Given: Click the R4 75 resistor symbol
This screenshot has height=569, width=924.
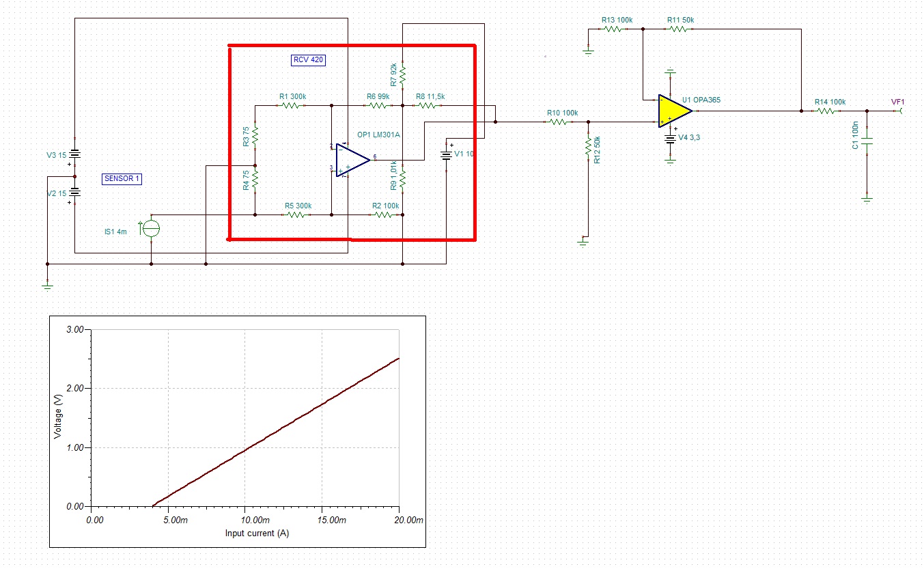Looking at the screenshot, I should [255, 178].
